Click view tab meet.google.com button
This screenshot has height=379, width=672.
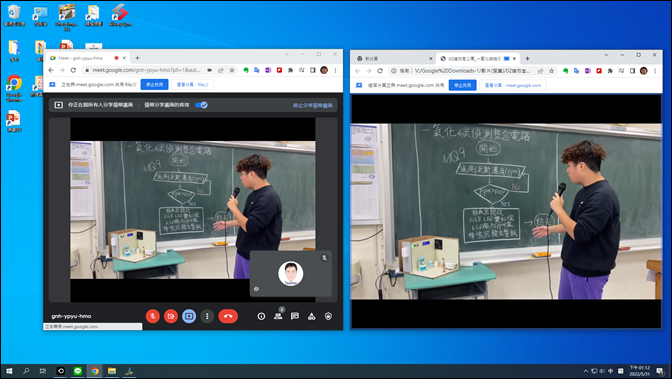click(x=513, y=85)
